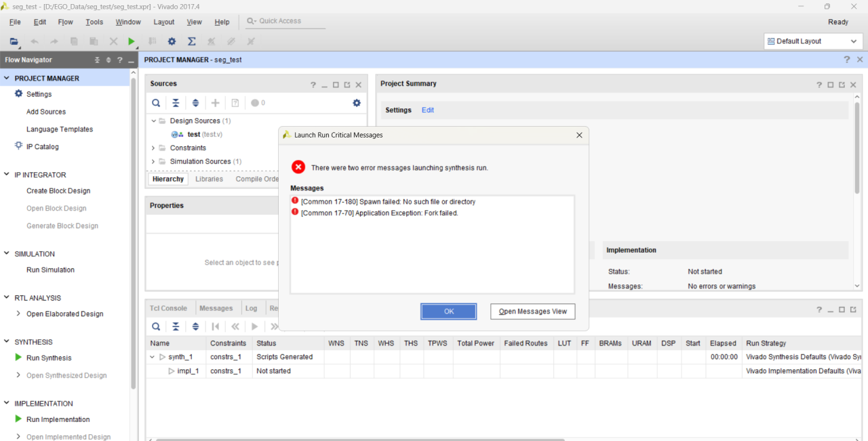Open the Layout menu

(164, 22)
